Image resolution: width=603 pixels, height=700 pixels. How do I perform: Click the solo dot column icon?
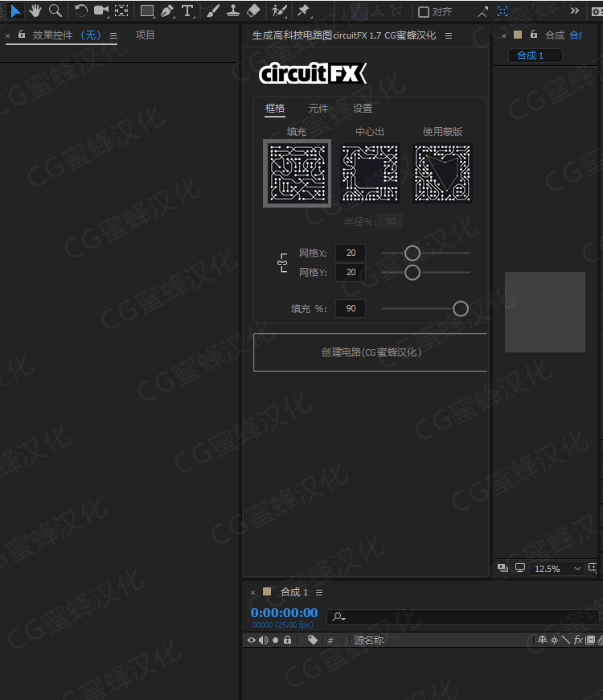coord(276,640)
